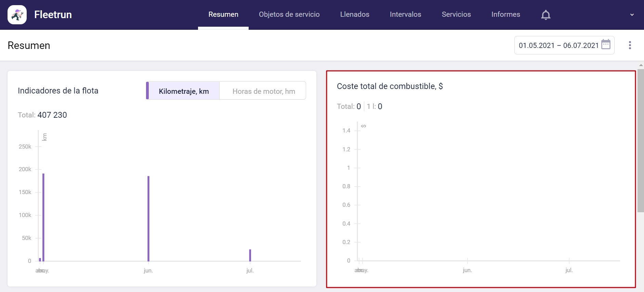
Task: Open the three-dot options menu
Action: tap(630, 45)
